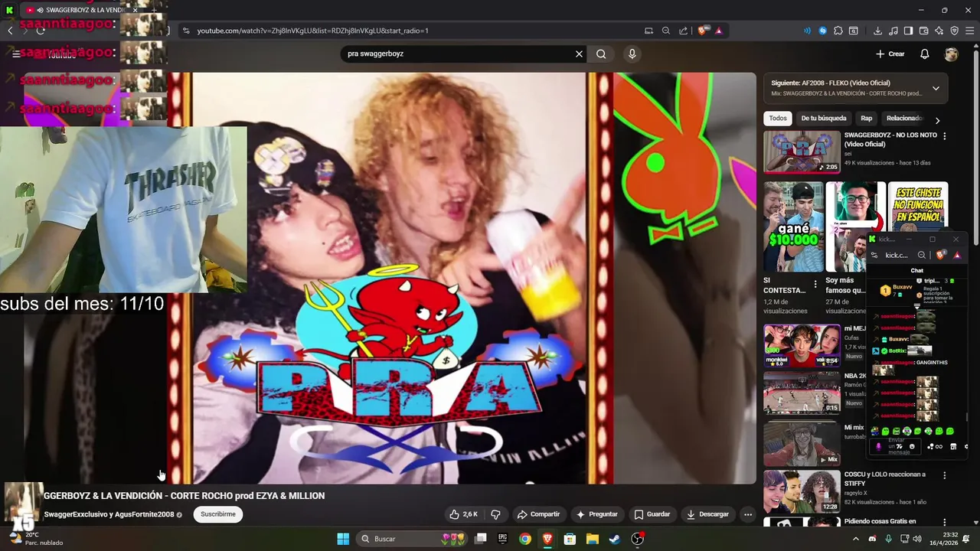
Task: Open NBA 2K video thumbnail
Action: point(802,393)
